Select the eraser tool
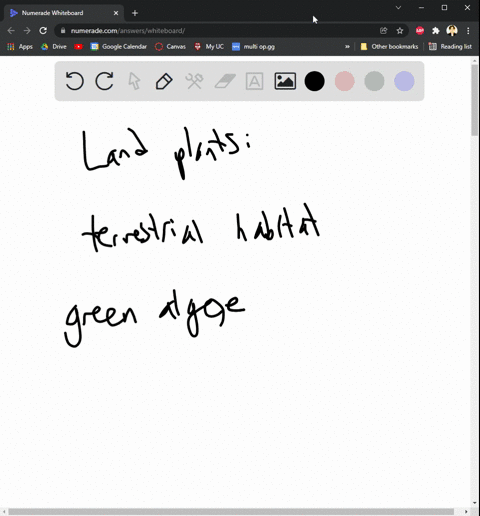Image resolution: width=480 pixels, height=516 pixels. pyautogui.click(x=225, y=81)
